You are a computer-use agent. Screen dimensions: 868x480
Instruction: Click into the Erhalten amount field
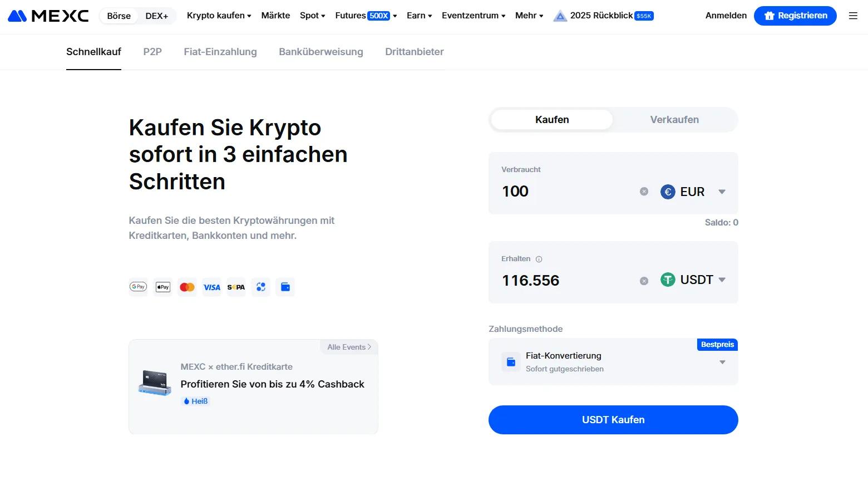[568, 281]
